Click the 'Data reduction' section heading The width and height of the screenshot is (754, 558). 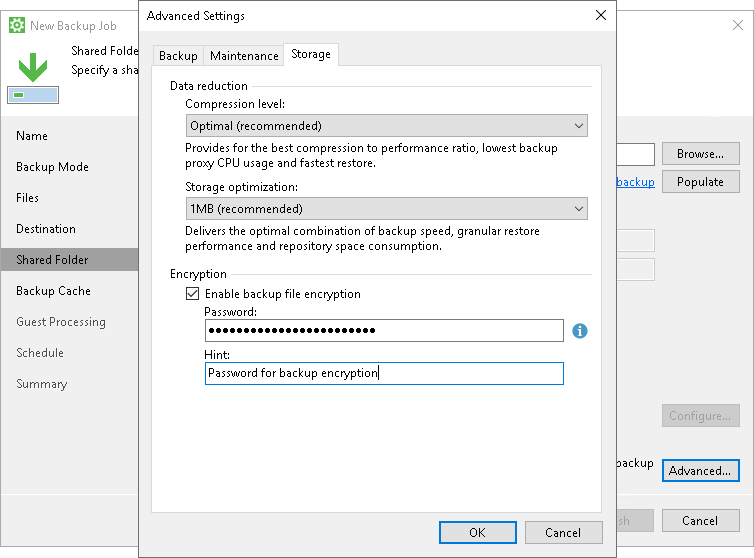[x=209, y=86]
